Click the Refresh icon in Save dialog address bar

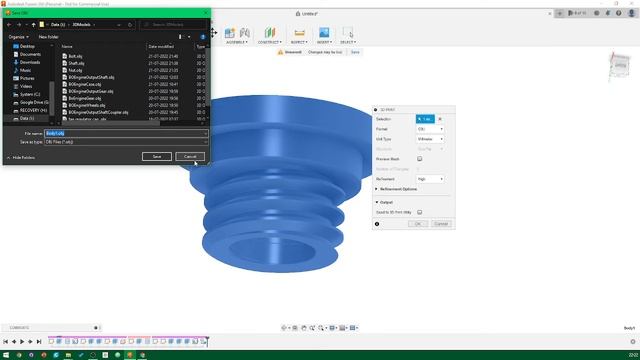[x=130, y=25]
